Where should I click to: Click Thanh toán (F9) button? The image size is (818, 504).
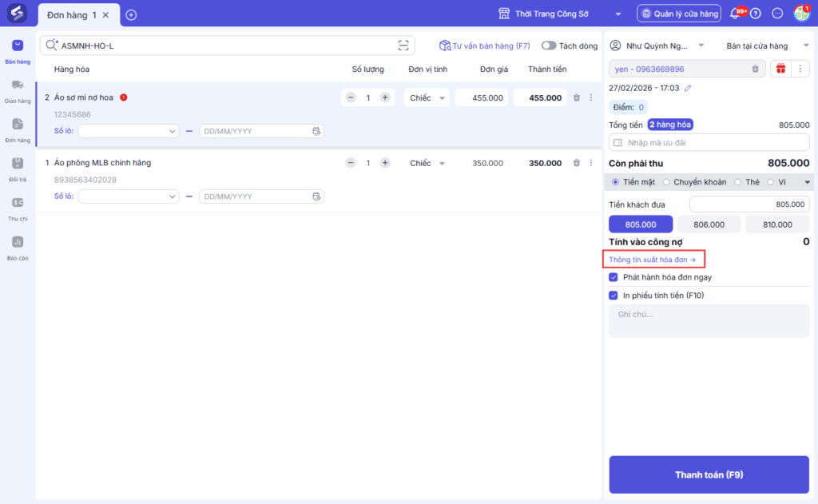click(x=709, y=474)
